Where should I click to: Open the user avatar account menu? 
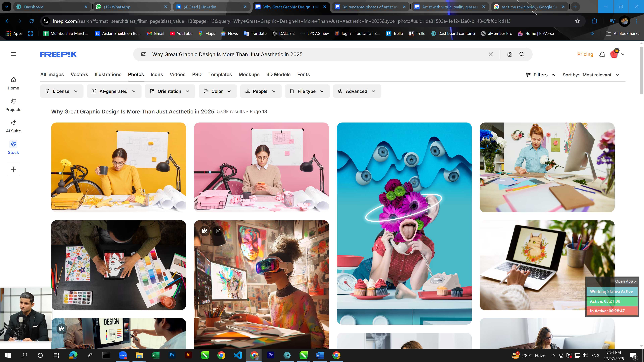(x=617, y=54)
